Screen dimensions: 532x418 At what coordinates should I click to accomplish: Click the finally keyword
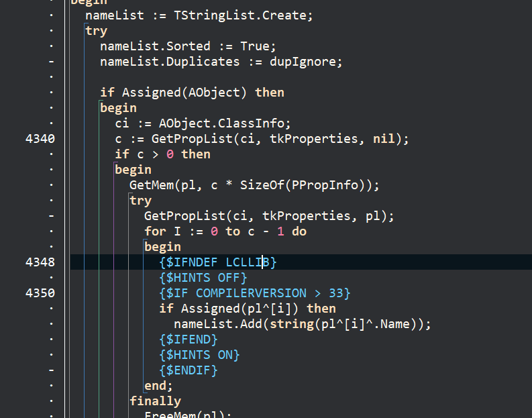(155, 401)
